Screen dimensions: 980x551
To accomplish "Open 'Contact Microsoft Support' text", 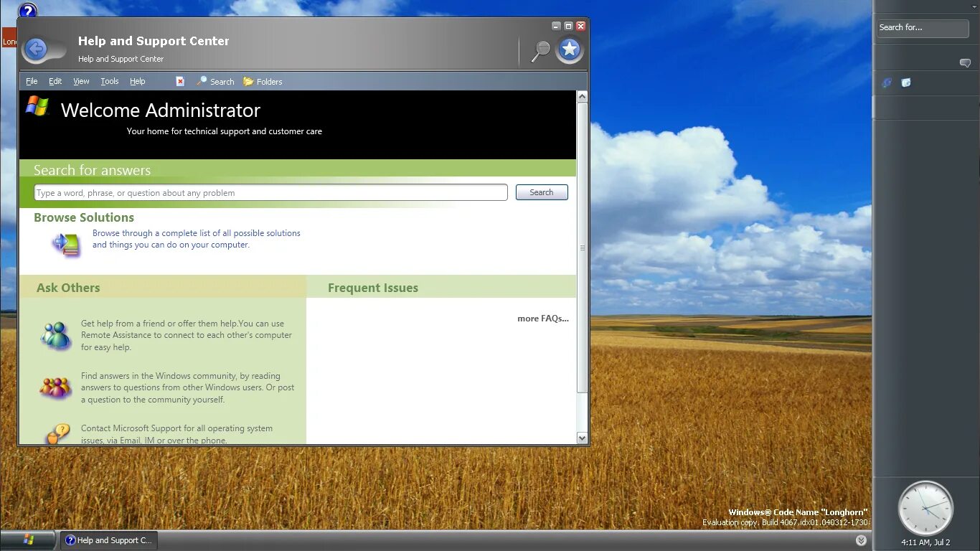I will point(176,434).
